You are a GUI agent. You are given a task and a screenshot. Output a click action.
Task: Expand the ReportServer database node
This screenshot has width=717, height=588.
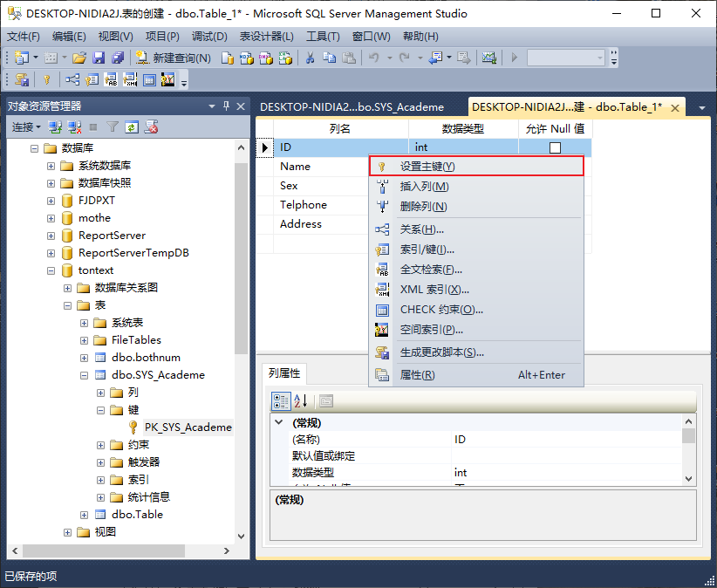(x=51, y=236)
